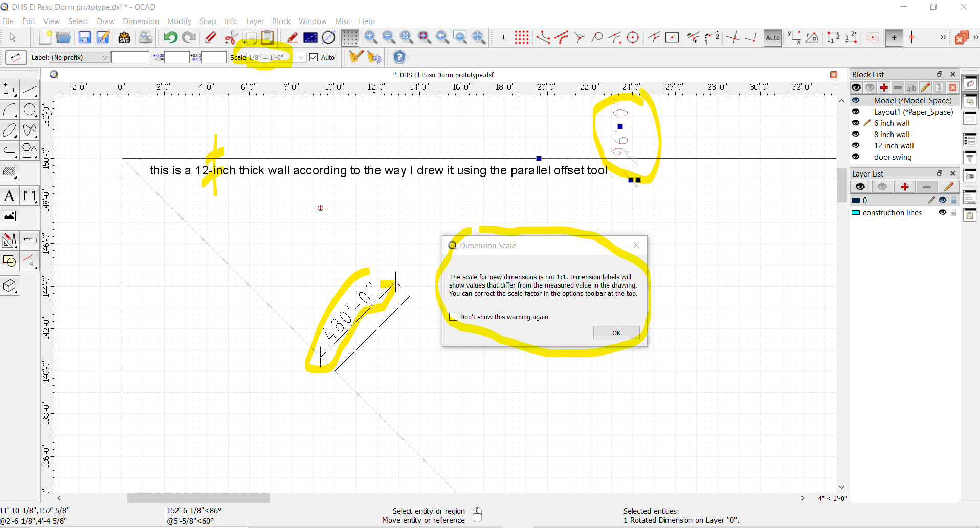Select the Text tool
Viewport: 980px width, 528px height.
[x=9, y=196]
